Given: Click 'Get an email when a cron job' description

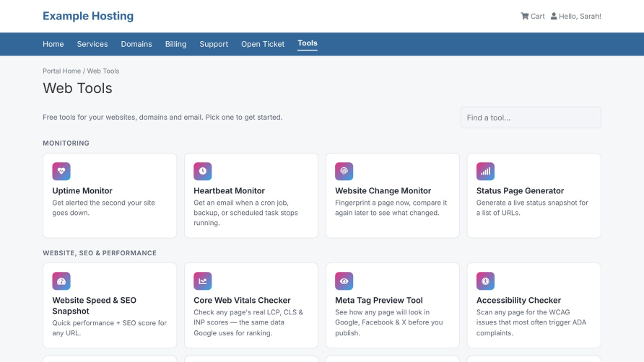Looking at the screenshot, I should pos(245,213).
